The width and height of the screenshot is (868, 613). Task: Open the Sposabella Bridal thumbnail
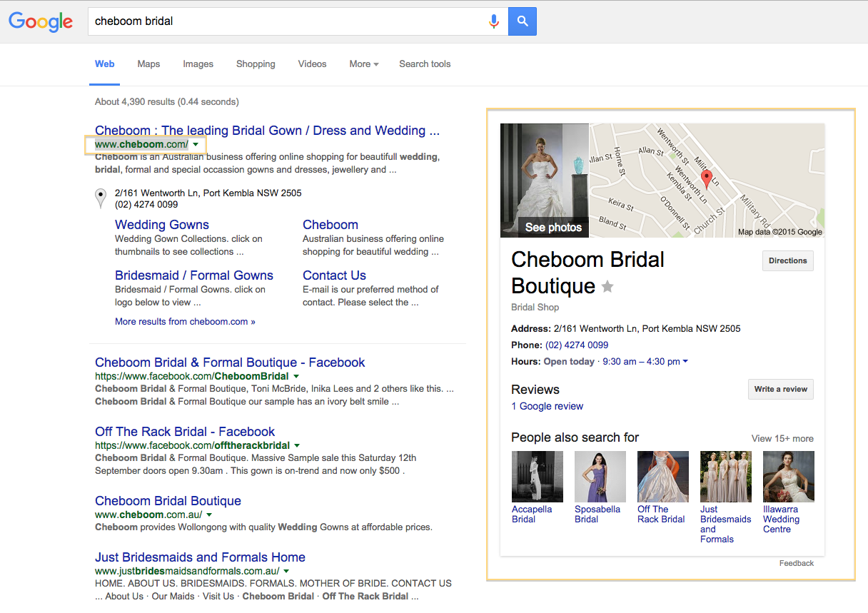tap(600, 477)
